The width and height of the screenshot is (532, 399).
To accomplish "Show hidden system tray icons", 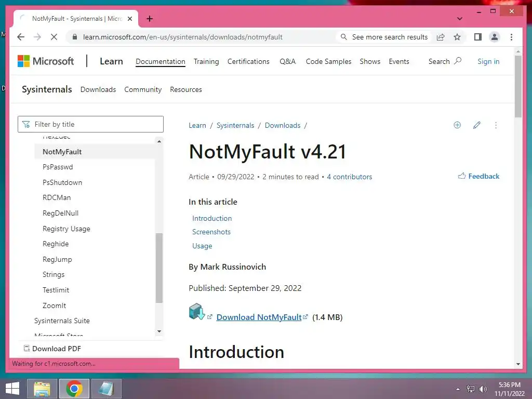I will pyautogui.click(x=458, y=389).
